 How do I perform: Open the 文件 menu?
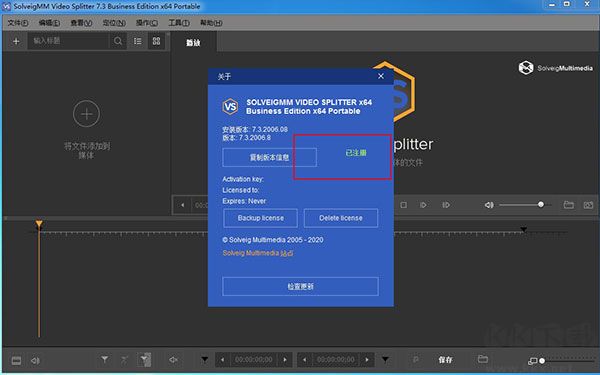point(18,23)
